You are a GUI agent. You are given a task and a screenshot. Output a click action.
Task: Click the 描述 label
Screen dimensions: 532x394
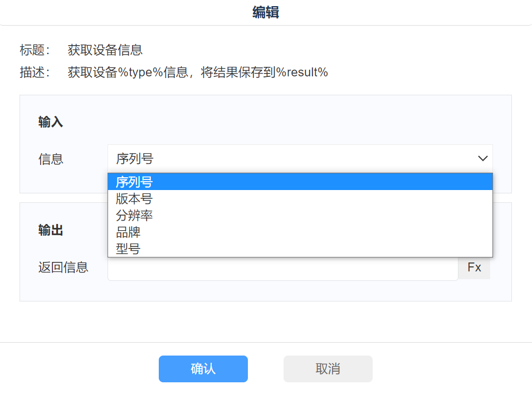pyautogui.click(x=35, y=72)
